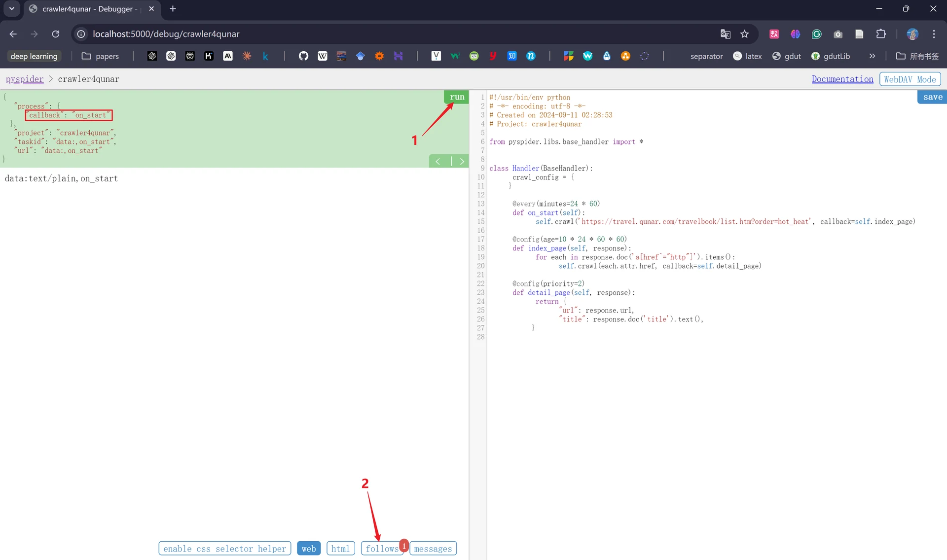Open the follows tab
Screen dimensions: 947x560
(382, 549)
